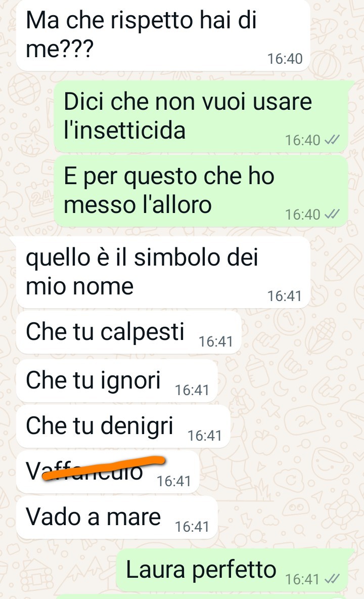The height and width of the screenshot is (599, 364).
Task: Select the 'Dici che non vuoi usare l'insetticida' bubble
Action: point(201,116)
